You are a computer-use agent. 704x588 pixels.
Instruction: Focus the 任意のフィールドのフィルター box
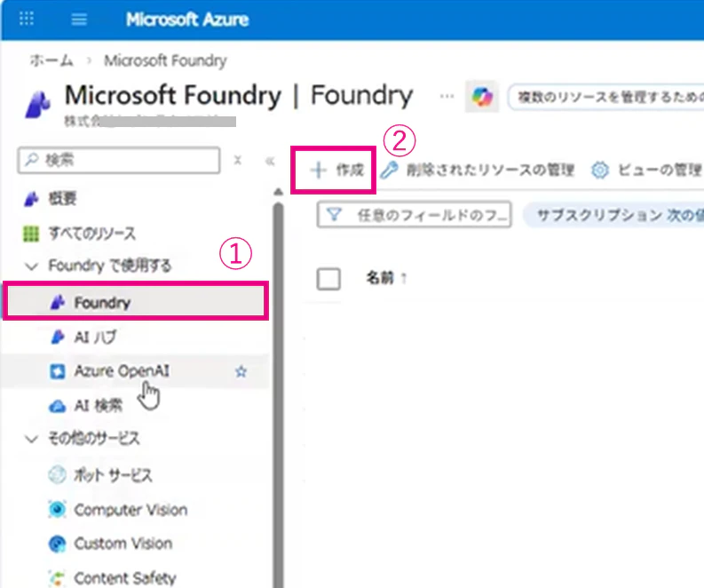tap(414, 215)
